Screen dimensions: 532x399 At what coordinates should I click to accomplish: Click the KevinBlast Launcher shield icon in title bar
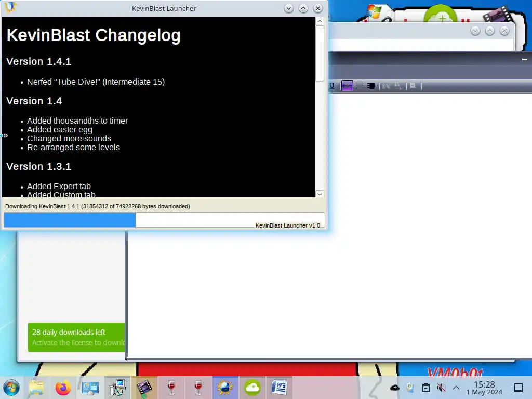[x=10, y=7]
